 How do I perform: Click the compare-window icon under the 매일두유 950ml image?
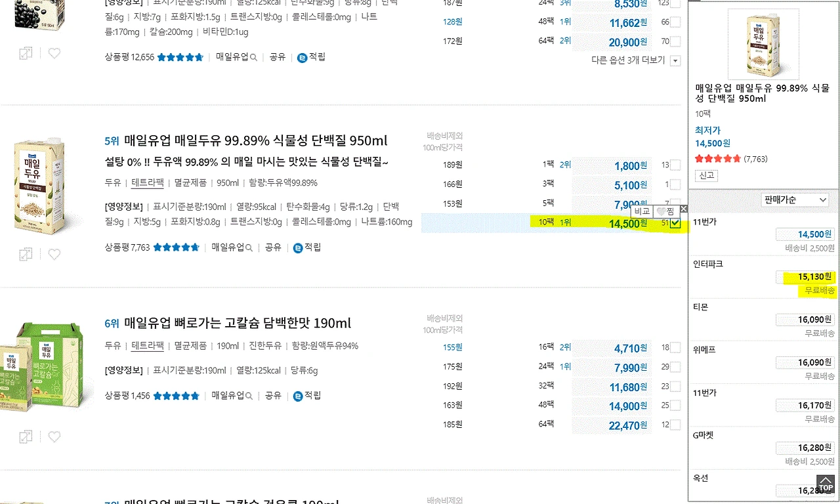click(x=26, y=254)
